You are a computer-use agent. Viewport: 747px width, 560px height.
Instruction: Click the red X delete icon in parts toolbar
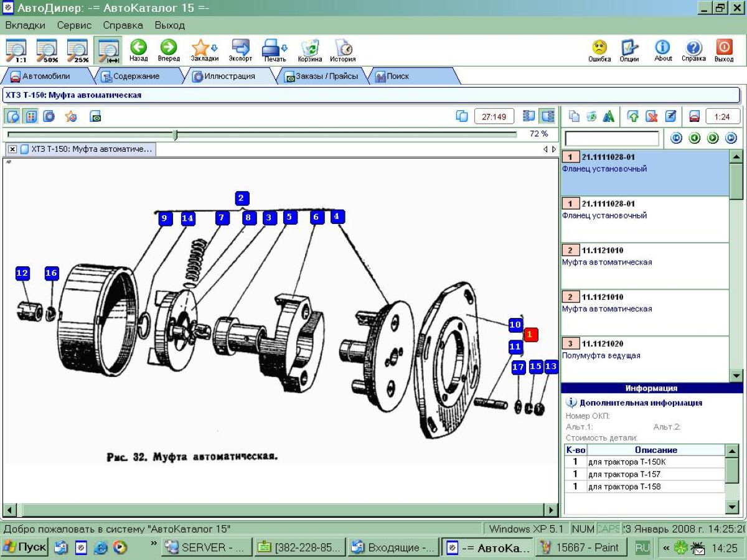652,116
